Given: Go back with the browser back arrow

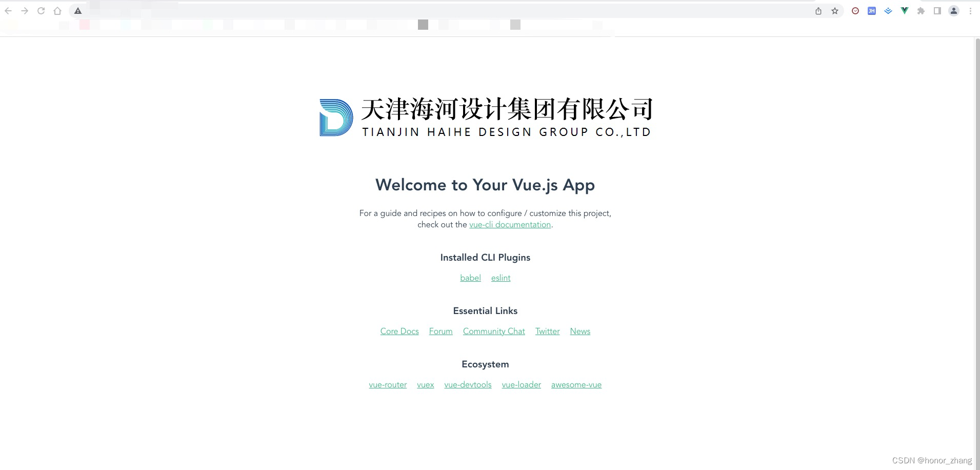Looking at the screenshot, I should (x=8, y=11).
